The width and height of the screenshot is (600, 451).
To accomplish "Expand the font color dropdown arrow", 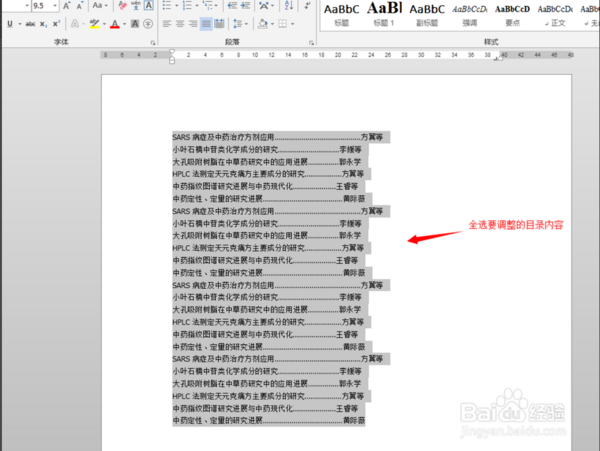I will click(x=124, y=24).
